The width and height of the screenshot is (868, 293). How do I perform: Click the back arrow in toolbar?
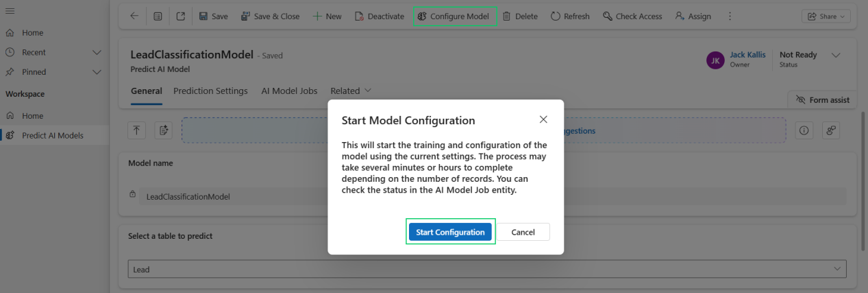pos(134,16)
